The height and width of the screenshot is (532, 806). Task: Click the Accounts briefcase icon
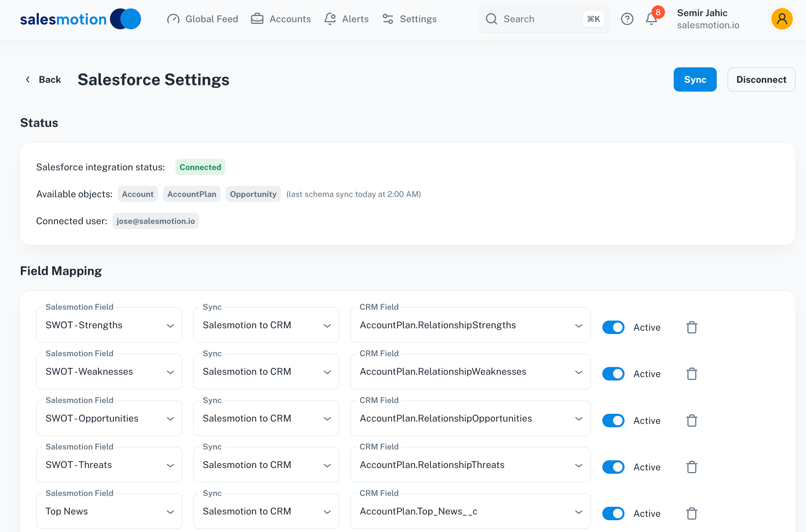257,19
